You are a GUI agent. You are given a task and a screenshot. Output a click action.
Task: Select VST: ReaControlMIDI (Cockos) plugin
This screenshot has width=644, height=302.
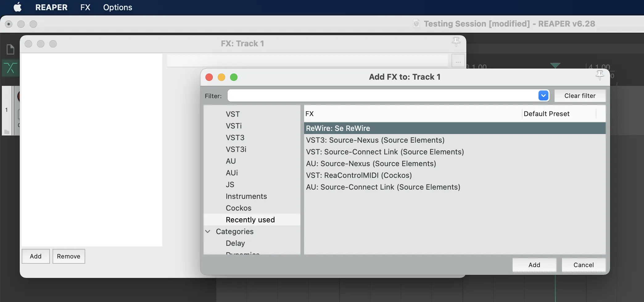[455, 175]
